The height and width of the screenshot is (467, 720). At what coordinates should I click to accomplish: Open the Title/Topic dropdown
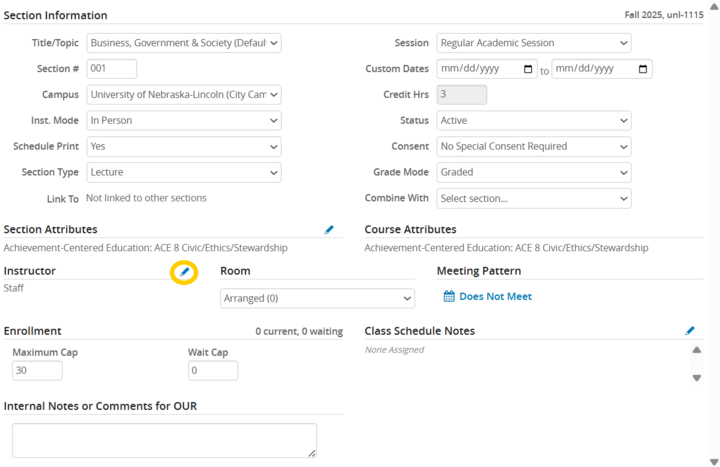coord(184,43)
